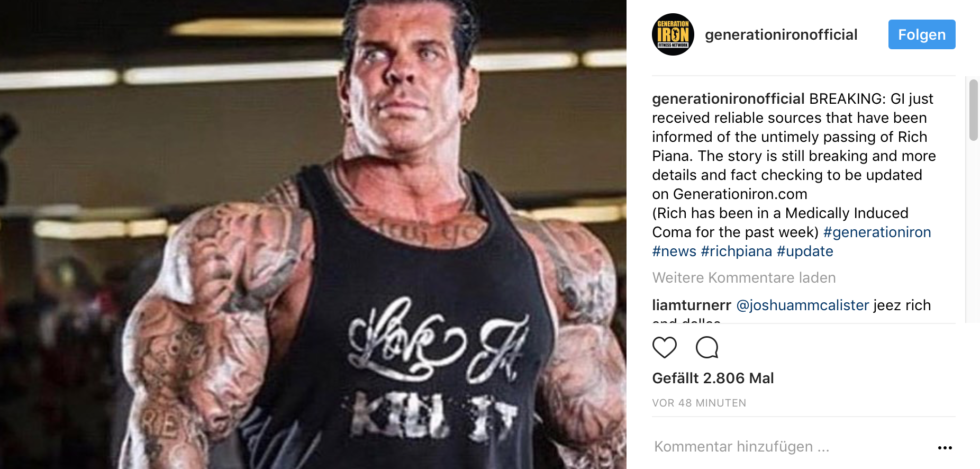Click the comments panel scrollbar thumb
The width and height of the screenshot is (980, 469).
point(974,110)
